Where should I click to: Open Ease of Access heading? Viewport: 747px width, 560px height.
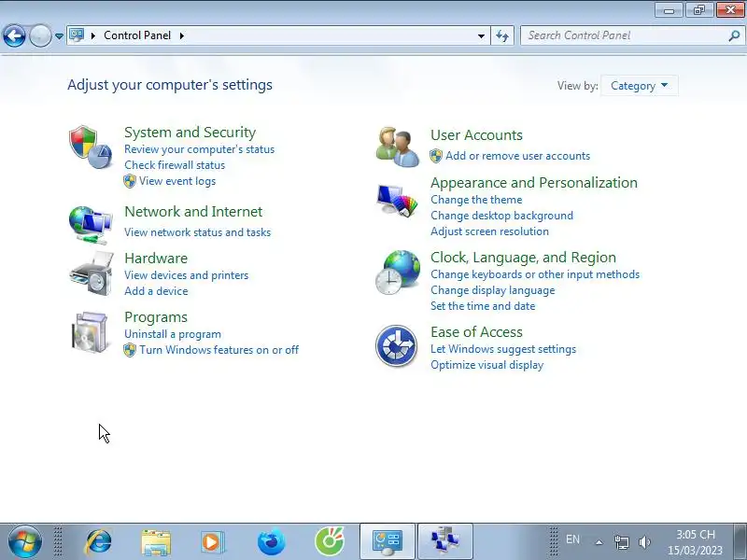click(x=476, y=332)
